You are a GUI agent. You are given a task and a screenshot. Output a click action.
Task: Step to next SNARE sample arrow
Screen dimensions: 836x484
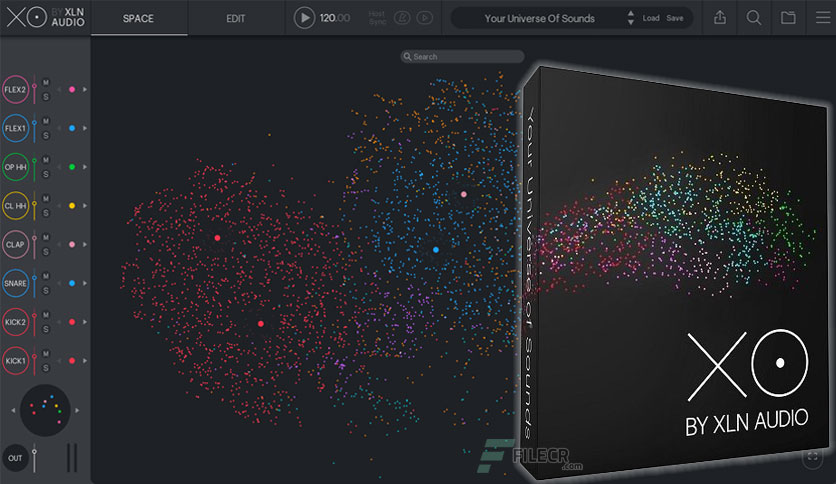[85, 283]
